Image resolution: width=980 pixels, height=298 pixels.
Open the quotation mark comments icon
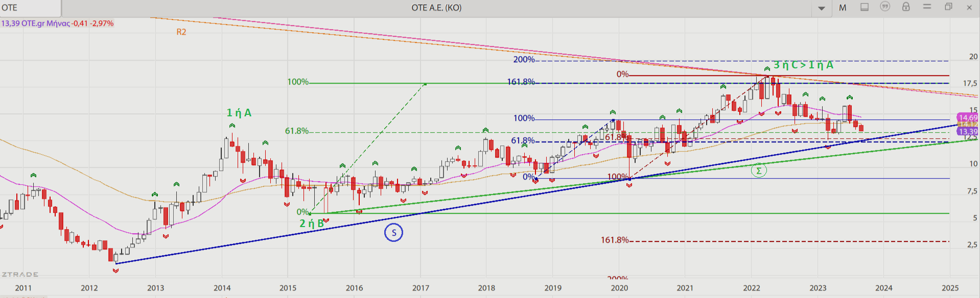coord(885,7)
